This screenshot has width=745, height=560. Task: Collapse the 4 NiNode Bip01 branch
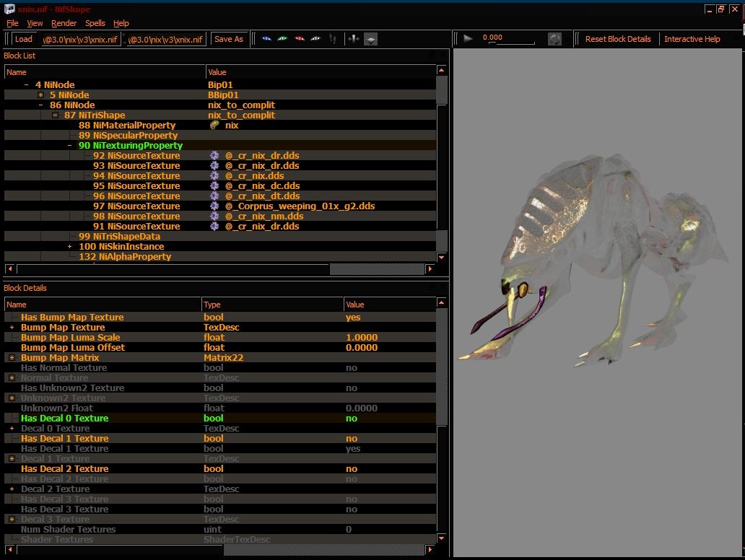tap(26, 84)
